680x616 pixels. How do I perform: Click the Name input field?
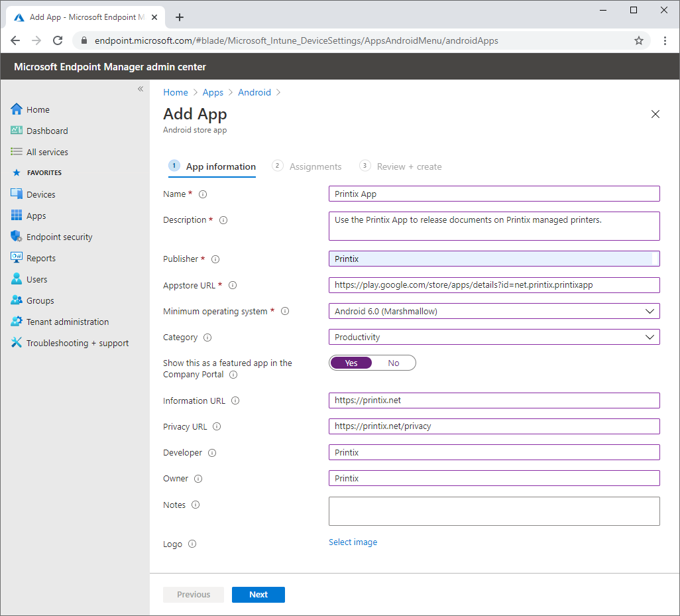(494, 194)
